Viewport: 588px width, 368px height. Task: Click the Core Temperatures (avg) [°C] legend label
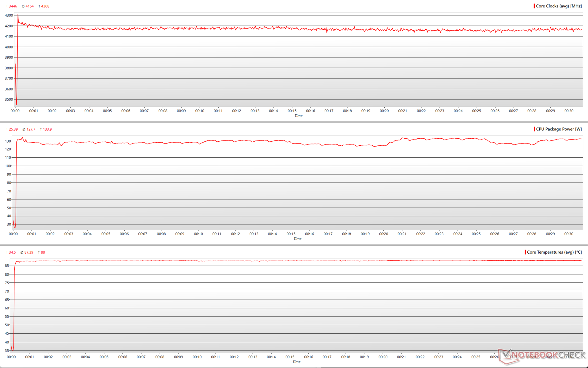[x=554, y=252]
